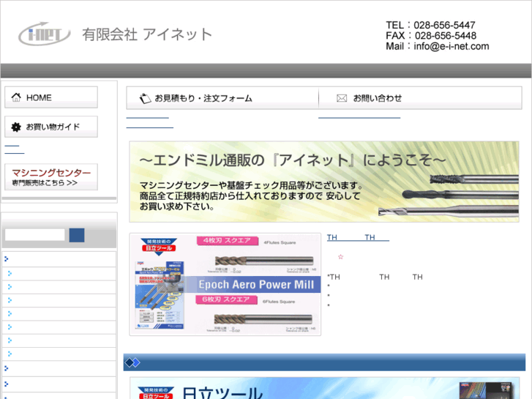Screen dimensions: 532x399
Task: Click the clipboard icon for the order form
Action: tap(145, 98)
